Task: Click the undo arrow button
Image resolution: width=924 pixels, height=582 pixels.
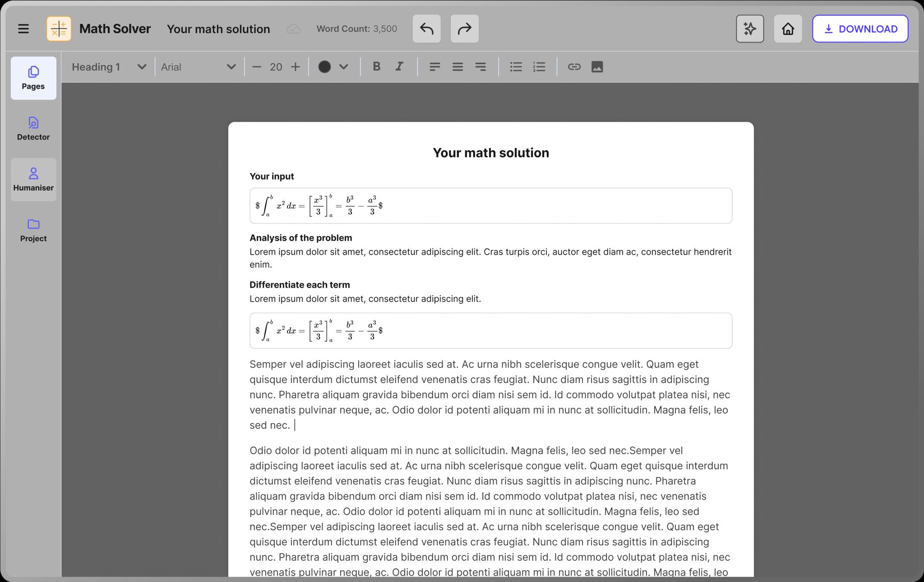Action: [x=426, y=29]
